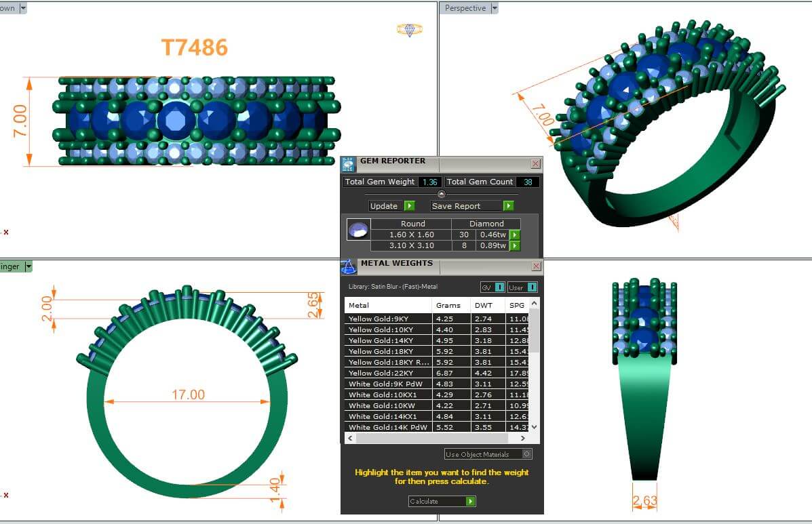Select the Perspective viewport tab
The height and width of the screenshot is (524, 812).
point(465,8)
